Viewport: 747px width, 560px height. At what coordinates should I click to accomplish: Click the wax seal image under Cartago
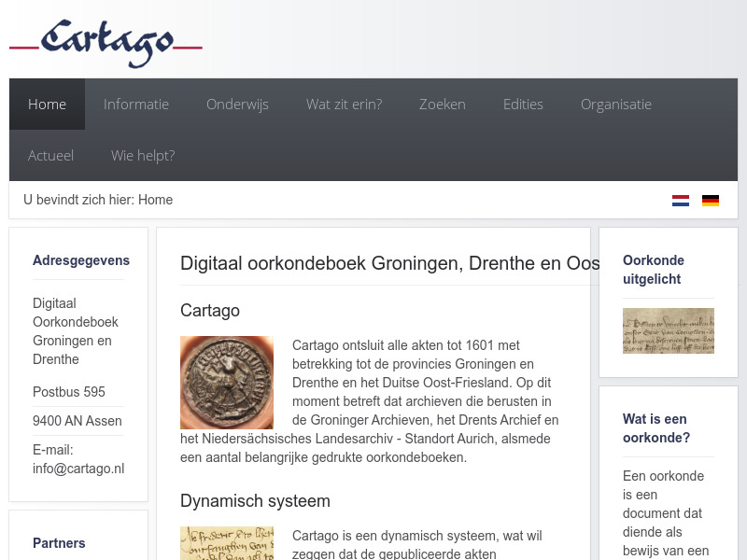click(227, 383)
